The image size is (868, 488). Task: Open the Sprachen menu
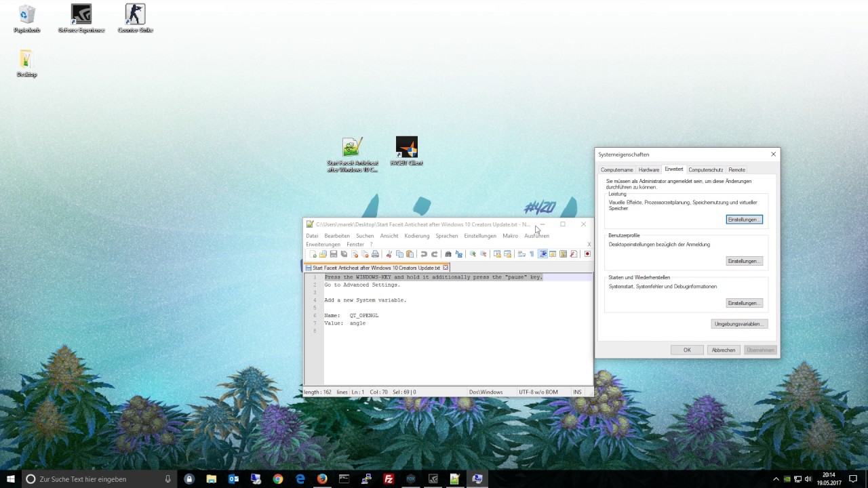click(x=447, y=236)
